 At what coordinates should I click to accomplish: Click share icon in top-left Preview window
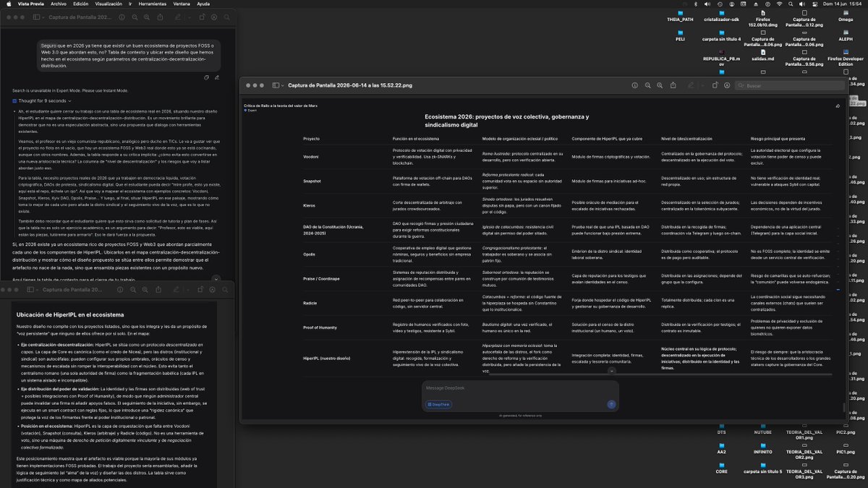point(159,17)
